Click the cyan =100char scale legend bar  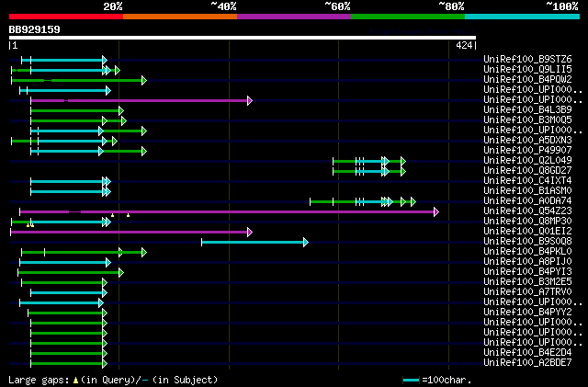pos(411,381)
